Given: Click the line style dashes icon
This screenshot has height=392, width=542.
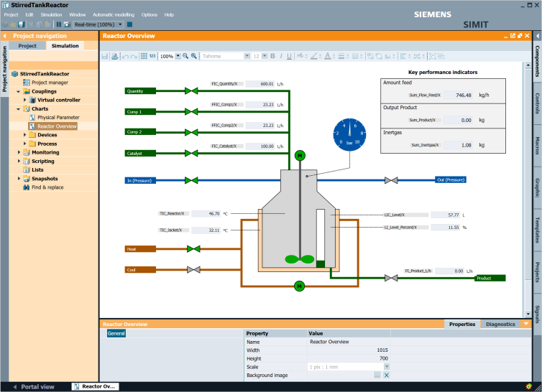Looking at the screenshot, I should 355,56.
